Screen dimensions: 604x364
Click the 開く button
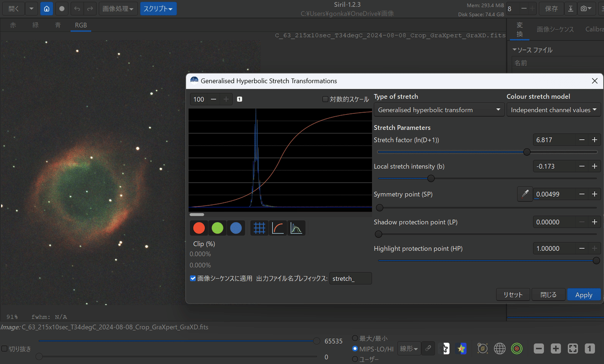[14, 9]
